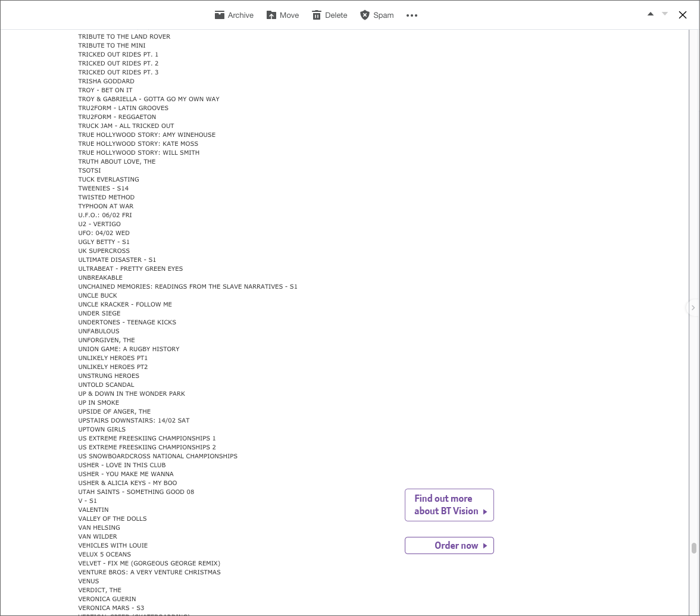Click the Order now button
700x616 pixels.
pos(449,545)
